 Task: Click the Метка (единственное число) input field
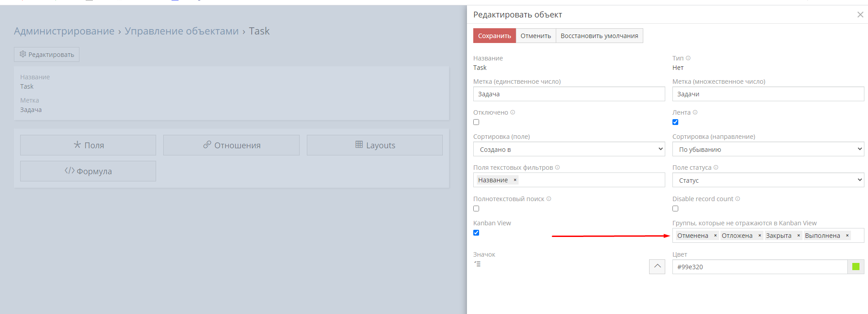click(x=569, y=94)
